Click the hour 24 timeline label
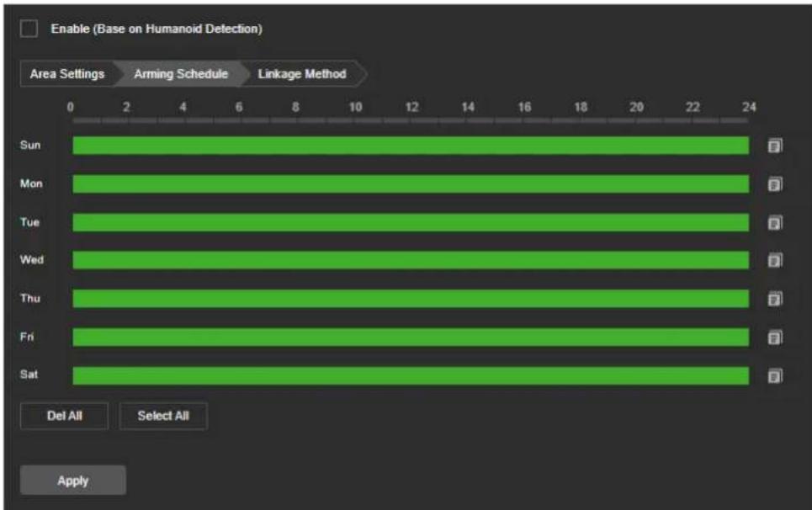812x510 pixels. tap(749, 107)
